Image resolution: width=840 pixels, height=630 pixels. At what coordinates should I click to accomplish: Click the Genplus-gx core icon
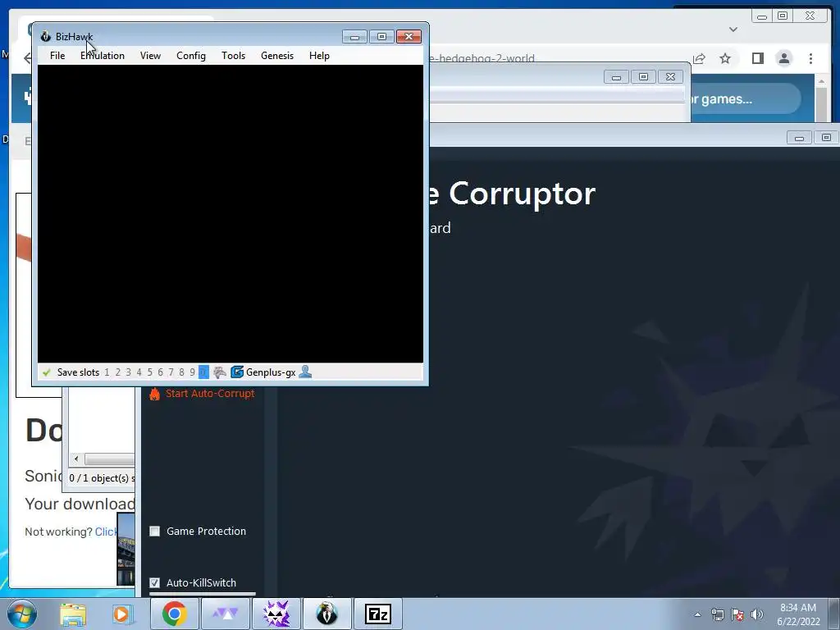[x=237, y=372]
